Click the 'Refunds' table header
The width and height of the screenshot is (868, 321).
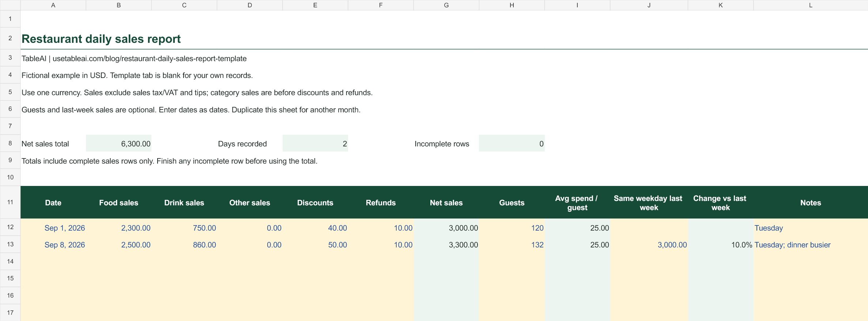[x=381, y=203]
